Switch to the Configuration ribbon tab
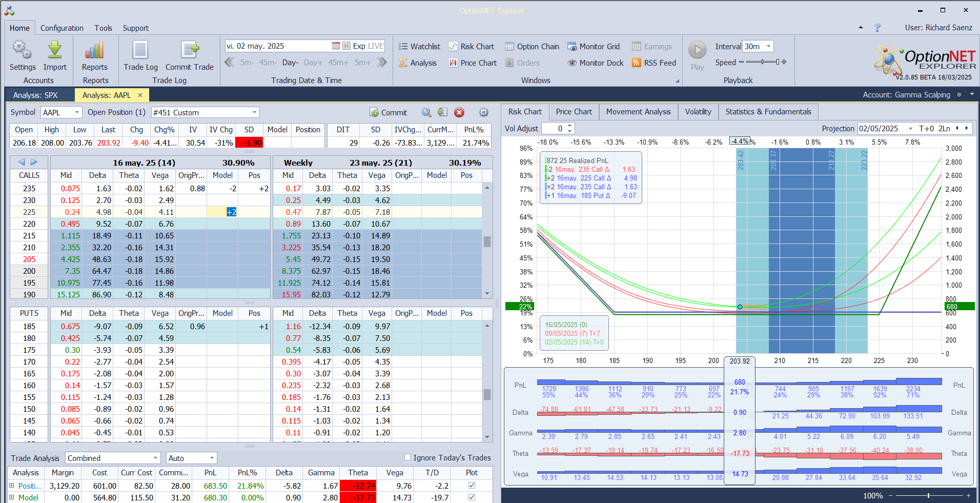 coord(62,28)
